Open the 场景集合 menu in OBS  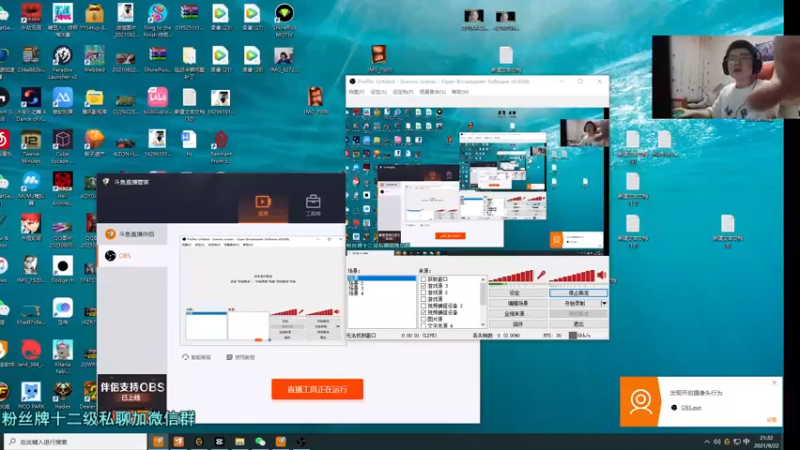click(x=432, y=92)
